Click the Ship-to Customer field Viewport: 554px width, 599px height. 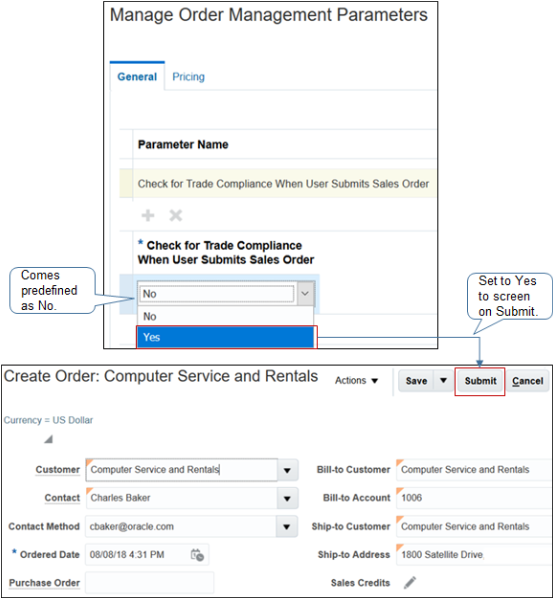(x=474, y=526)
